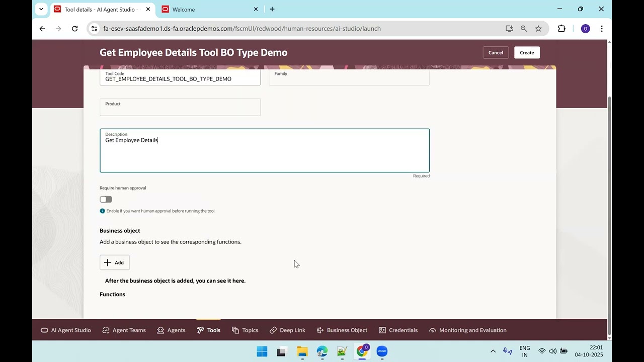Open the Task View taskbar icon

click(x=281, y=351)
